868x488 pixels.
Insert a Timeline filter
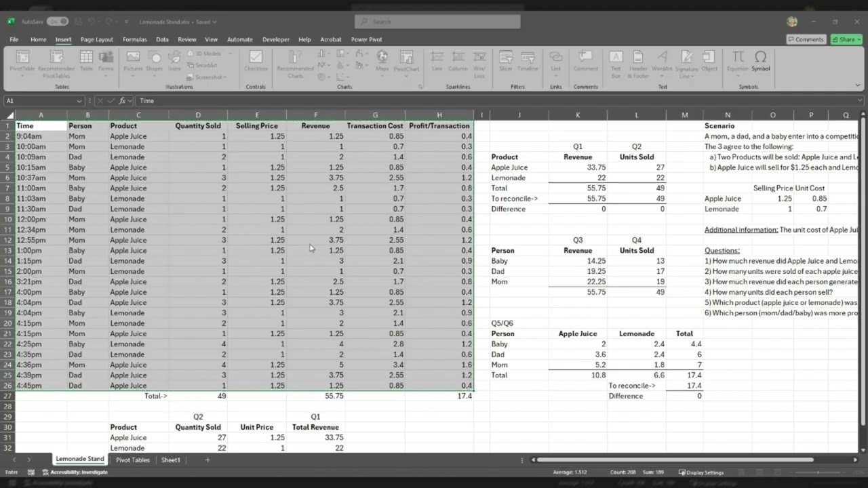(x=528, y=61)
